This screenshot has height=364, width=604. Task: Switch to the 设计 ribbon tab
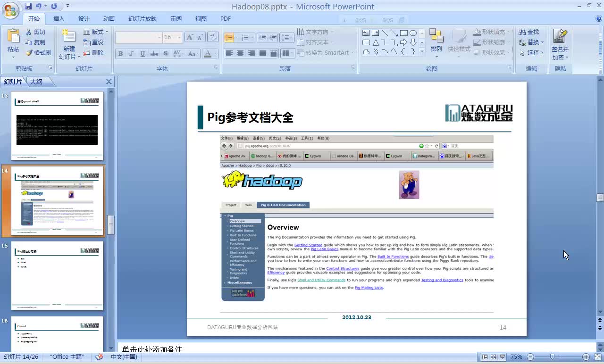[x=84, y=19]
